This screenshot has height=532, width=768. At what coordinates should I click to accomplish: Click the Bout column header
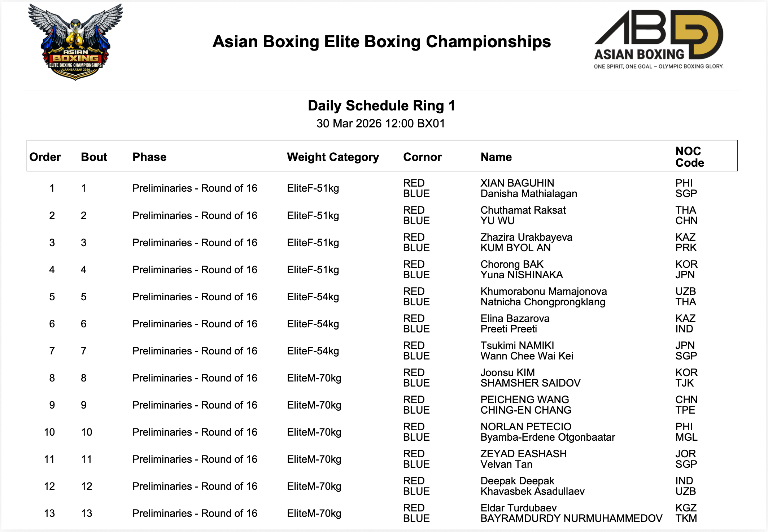point(94,157)
